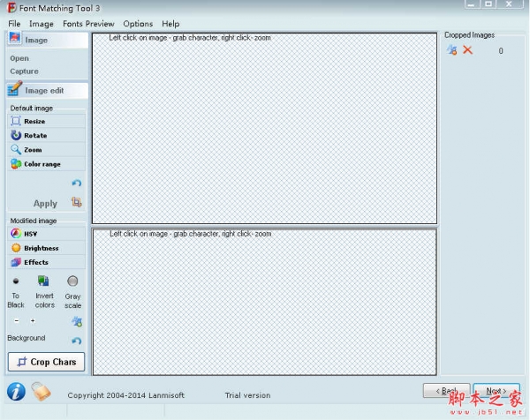
Task: Click the Cropped Images count 0
Action: tap(501, 51)
